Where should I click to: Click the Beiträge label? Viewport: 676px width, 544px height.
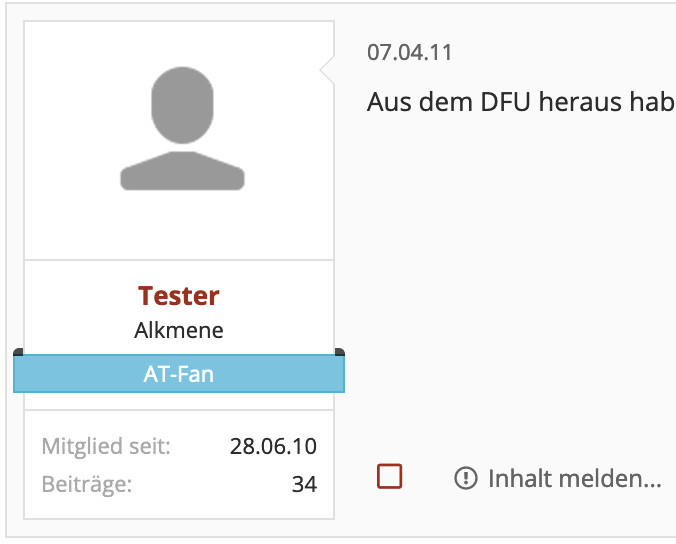coord(87,484)
